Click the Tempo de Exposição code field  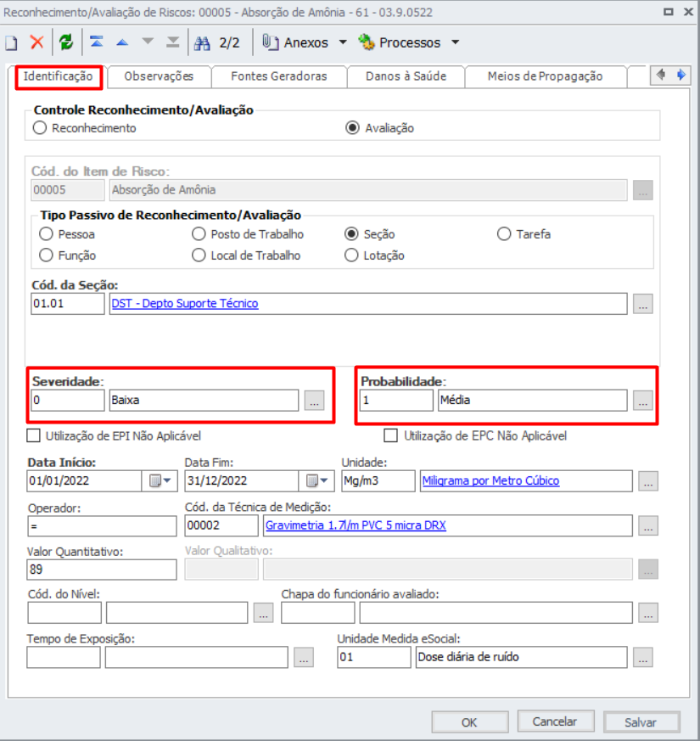64,657
